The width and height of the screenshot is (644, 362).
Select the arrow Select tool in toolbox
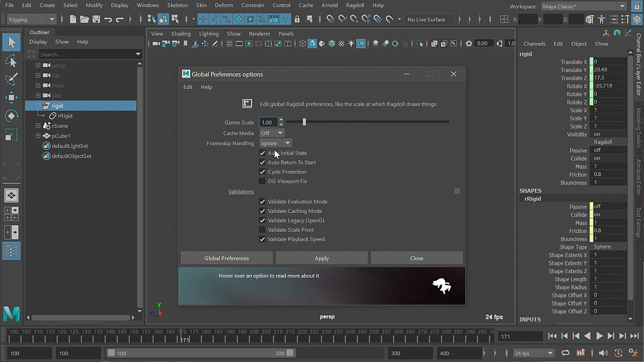click(11, 42)
